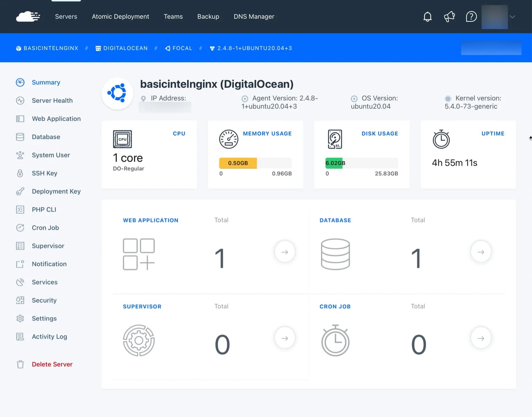Open the Server Health section
The height and width of the screenshot is (417, 532).
pos(52,100)
